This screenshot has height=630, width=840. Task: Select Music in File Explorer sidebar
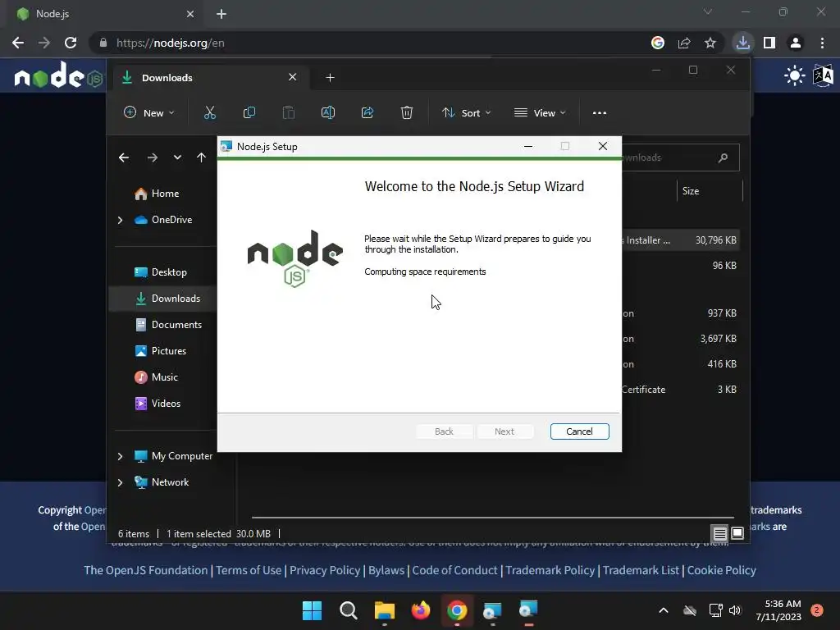[163, 377]
